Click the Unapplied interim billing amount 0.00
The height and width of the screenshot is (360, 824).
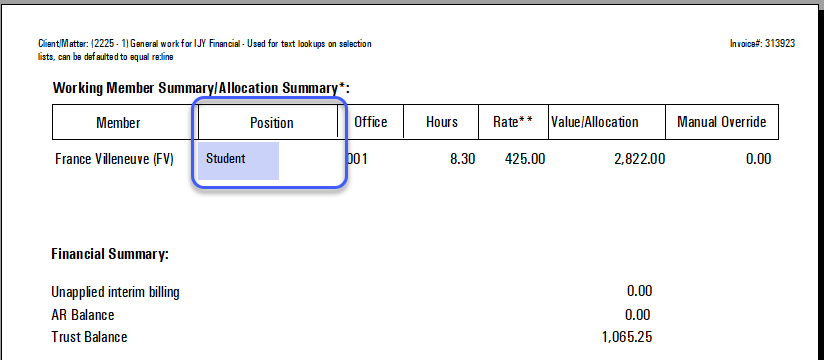(x=640, y=291)
